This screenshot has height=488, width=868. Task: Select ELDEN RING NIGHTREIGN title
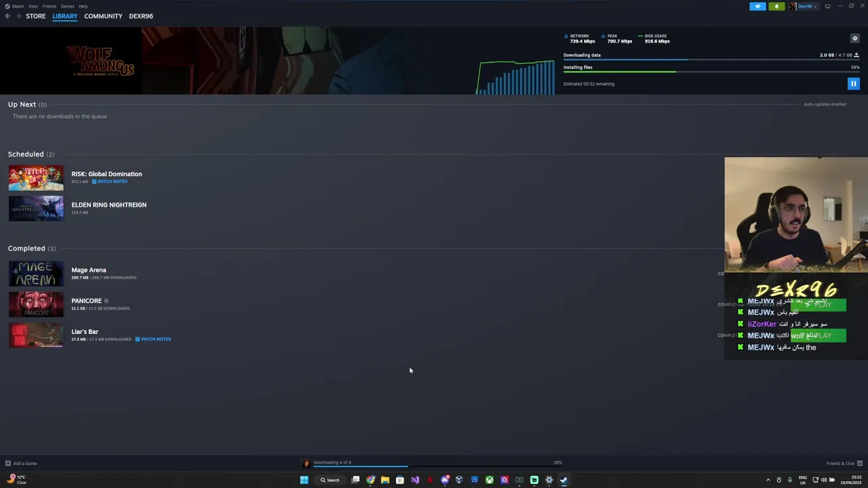(108, 205)
